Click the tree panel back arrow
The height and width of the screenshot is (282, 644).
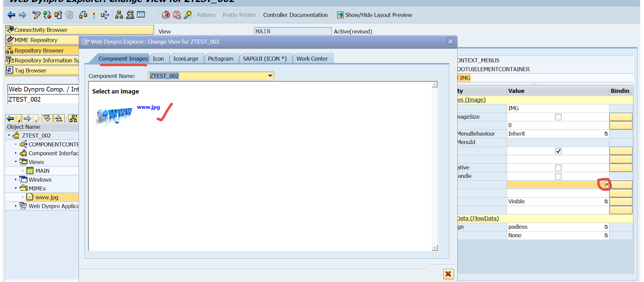pyautogui.click(x=10, y=118)
